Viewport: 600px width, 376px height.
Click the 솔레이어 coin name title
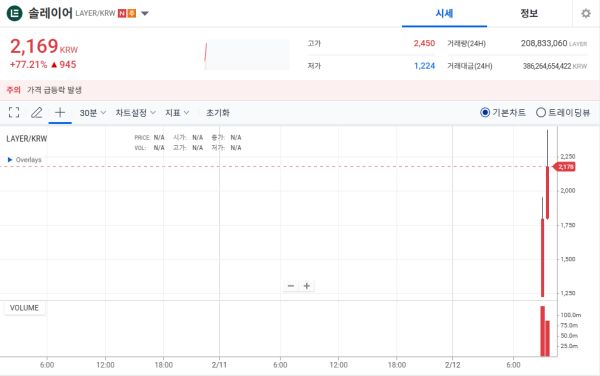coord(50,13)
